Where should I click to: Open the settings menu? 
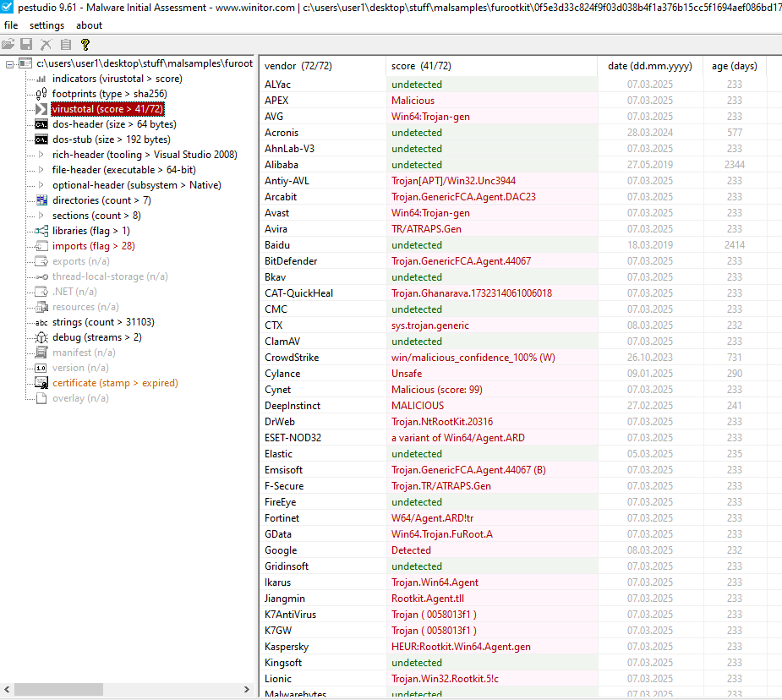pos(46,25)
